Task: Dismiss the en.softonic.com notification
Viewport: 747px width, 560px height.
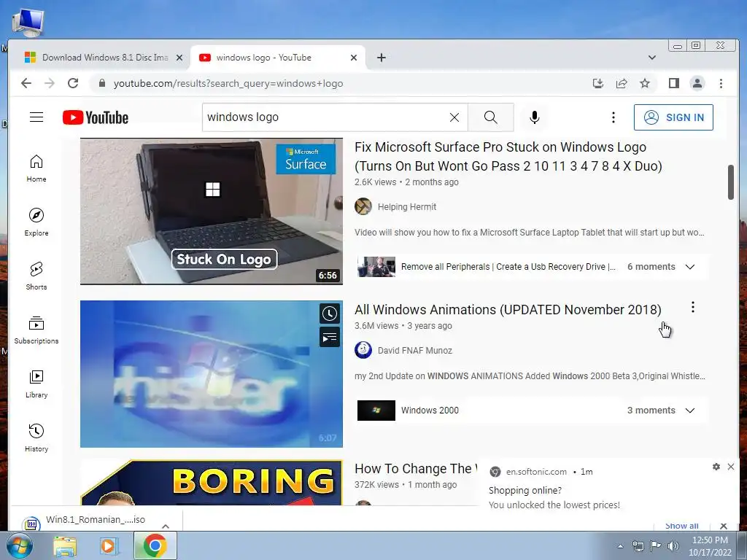Action: click(x=731, y=467)
